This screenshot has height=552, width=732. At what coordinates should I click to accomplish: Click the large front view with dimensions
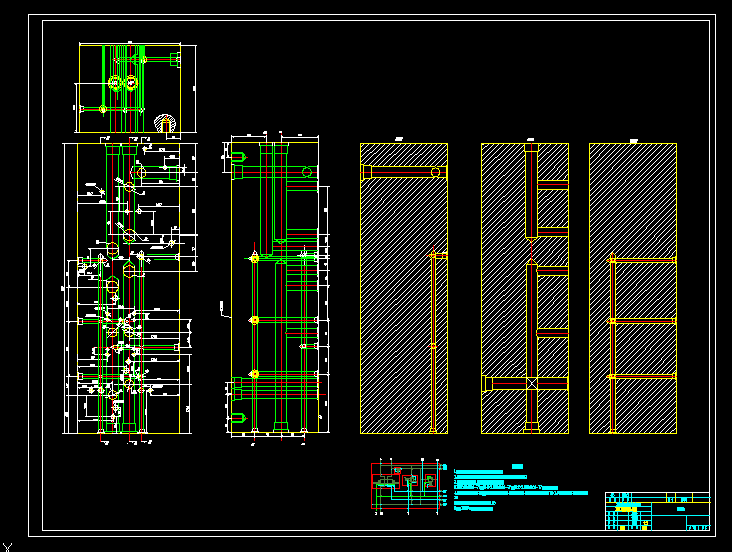click(130, 289)
